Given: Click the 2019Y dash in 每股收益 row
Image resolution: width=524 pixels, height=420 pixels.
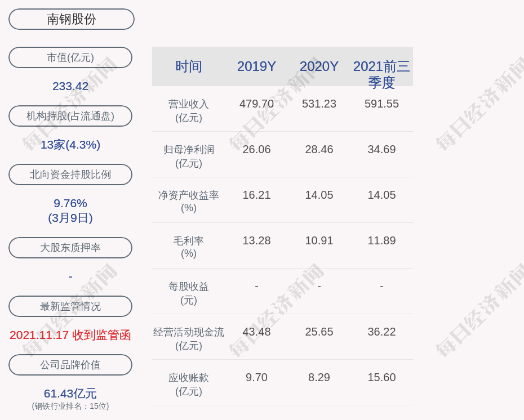Looking at the screenshot, I should (x=256, y=286).
